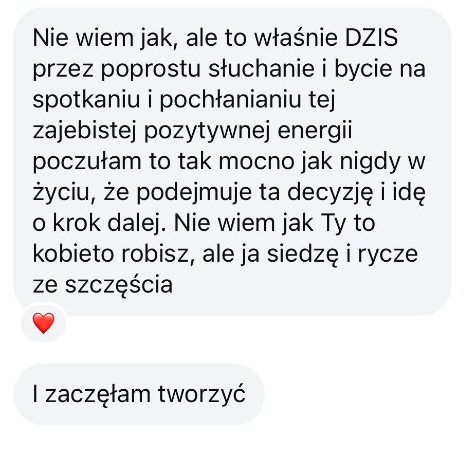Select the 'I zaczęłam tworzyć' message bubble

(139, 394)
